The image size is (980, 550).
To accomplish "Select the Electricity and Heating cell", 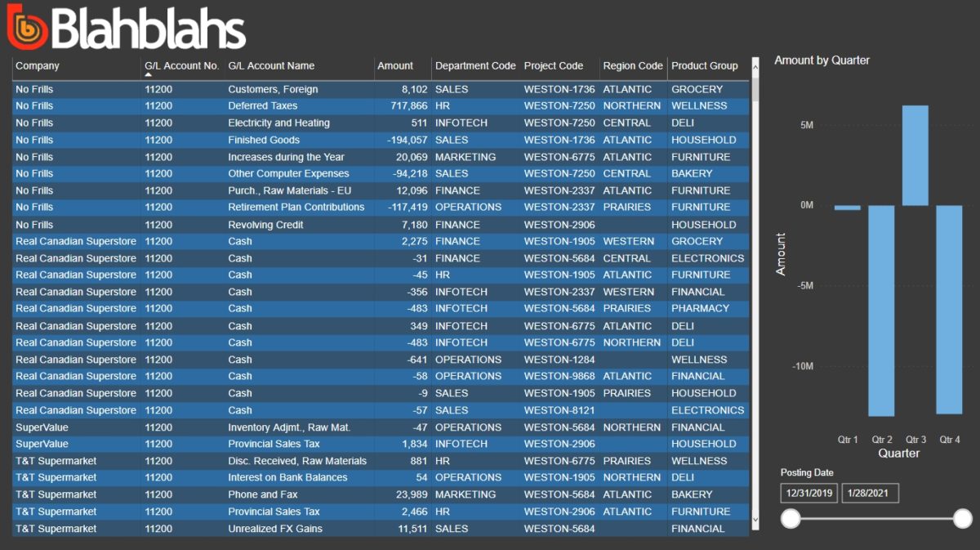I will 278,123.
